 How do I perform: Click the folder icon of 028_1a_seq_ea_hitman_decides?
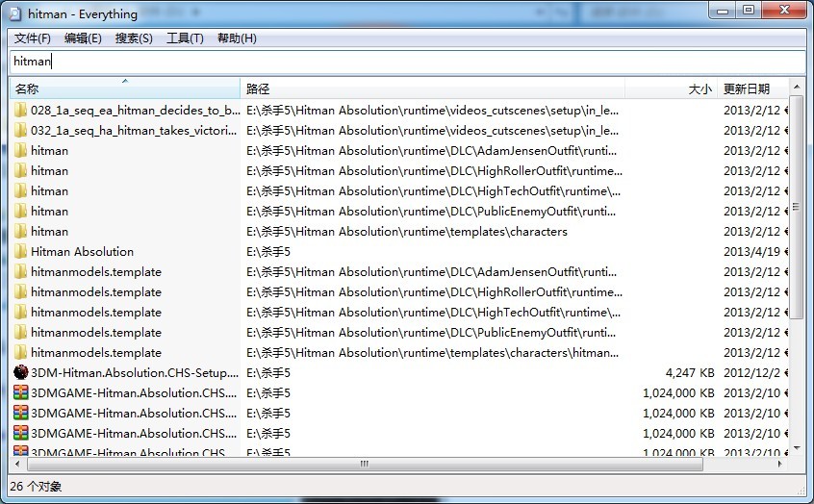coord(21,110)
